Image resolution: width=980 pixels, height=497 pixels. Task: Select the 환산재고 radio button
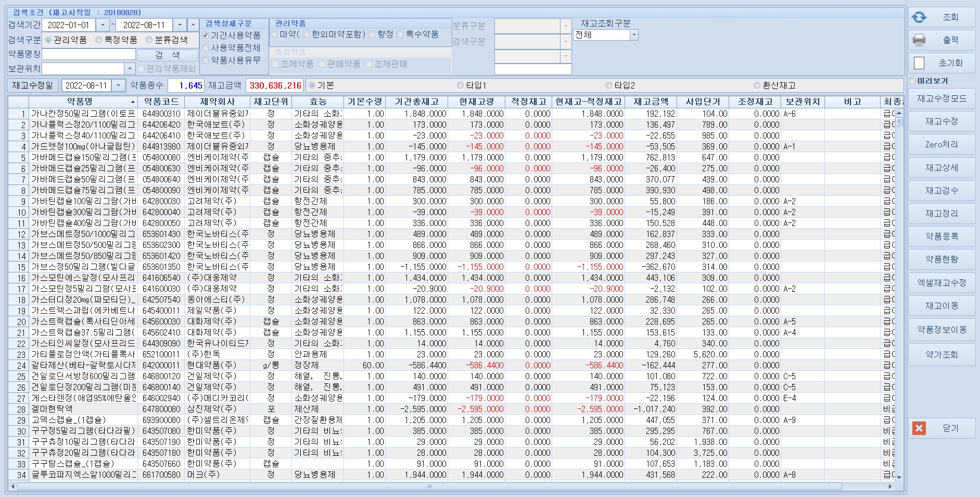[x=757, y=85]
